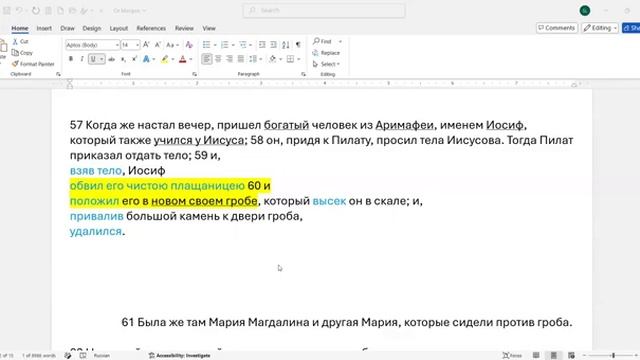Expand the borders options arrow
This screenshot has width=640, height=360.
(x=299, y=60)
